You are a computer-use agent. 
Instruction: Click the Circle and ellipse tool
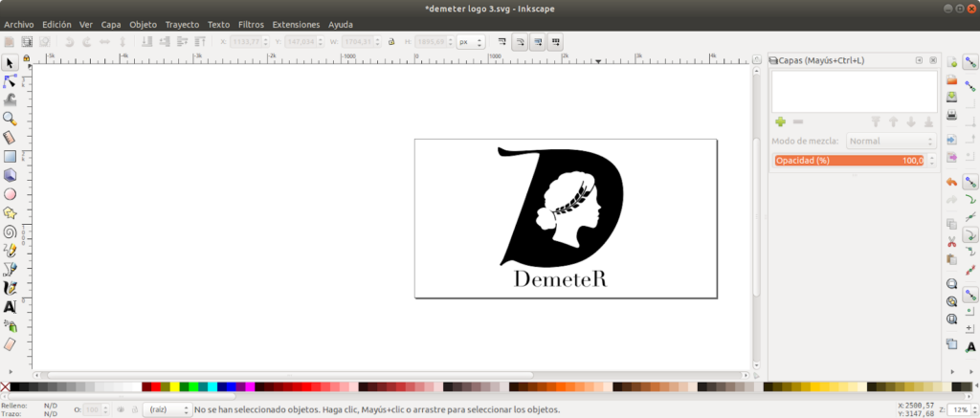tap(10, 193)
